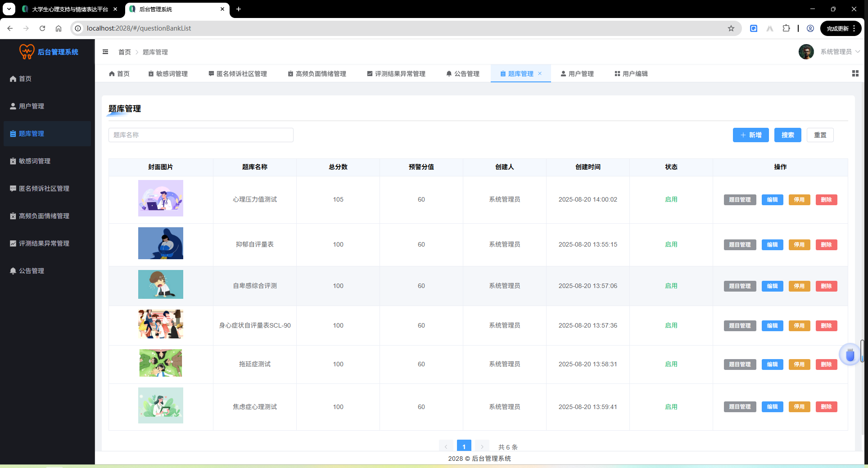Switch to 敏感词管理 page tab
Viewport: 868px width, 468px height.
(168, 74)
